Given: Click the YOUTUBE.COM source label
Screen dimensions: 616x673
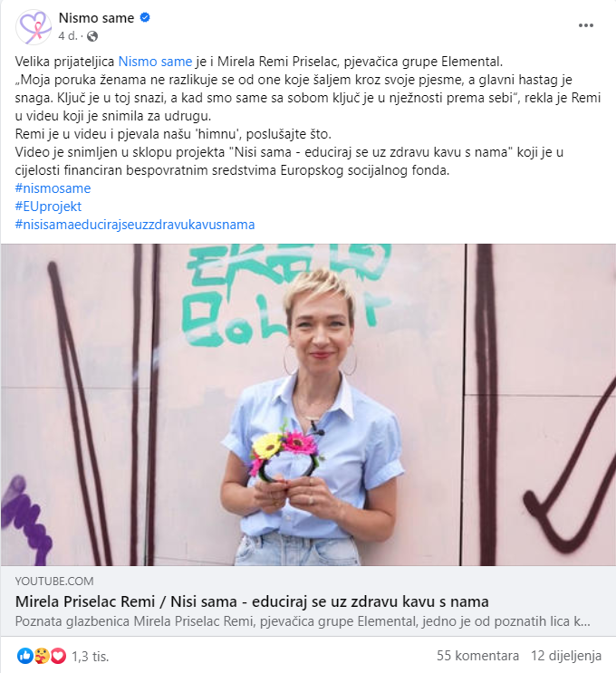Looking at the screenshot, I should click(x=54, y=582).
